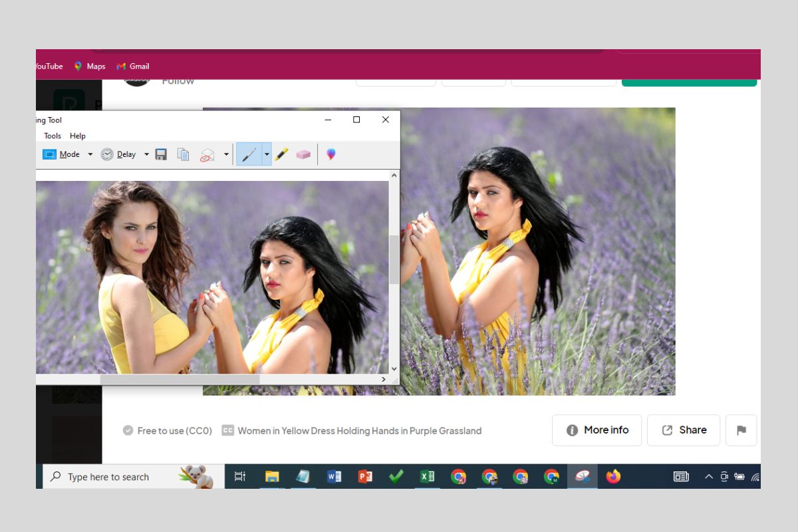This screenshot has height=532, width=798.
Task: Open the Pen options dropdown arrow
Action: tap(267, 154)
